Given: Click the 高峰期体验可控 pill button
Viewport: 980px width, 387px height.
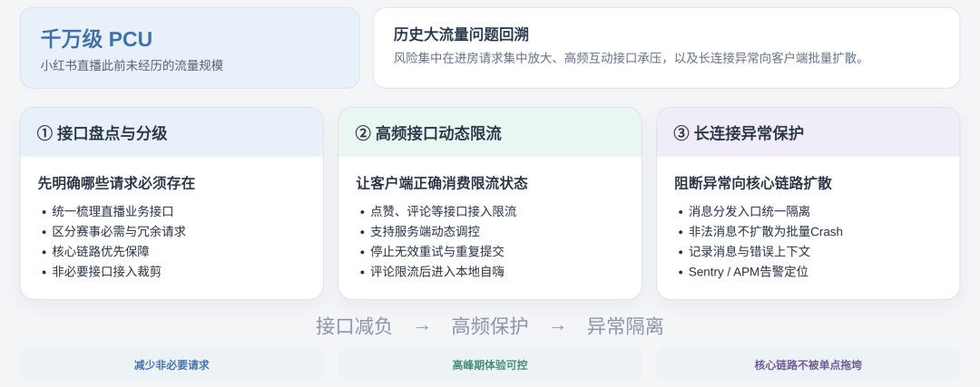Looking at the screenshot, I should [490, 364].
